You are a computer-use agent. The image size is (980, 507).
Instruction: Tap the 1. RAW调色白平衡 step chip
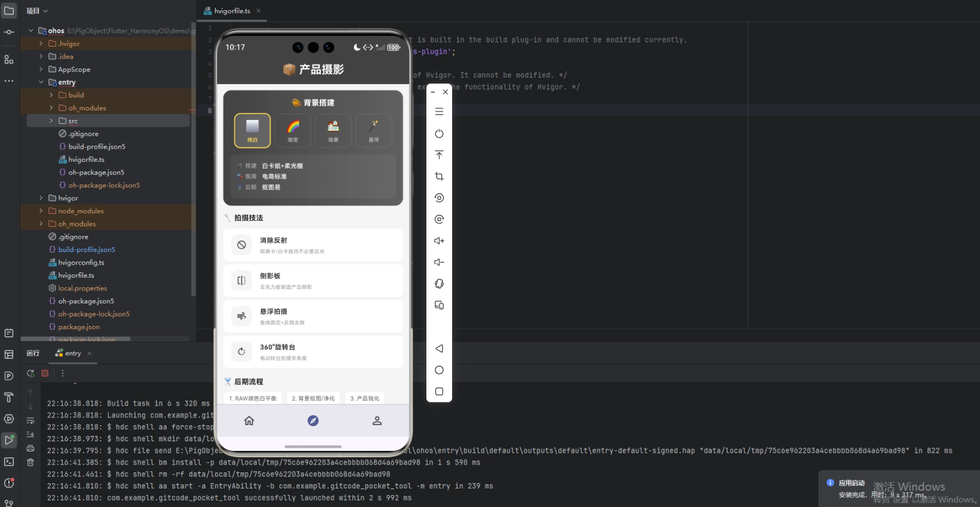pos(253,398)
